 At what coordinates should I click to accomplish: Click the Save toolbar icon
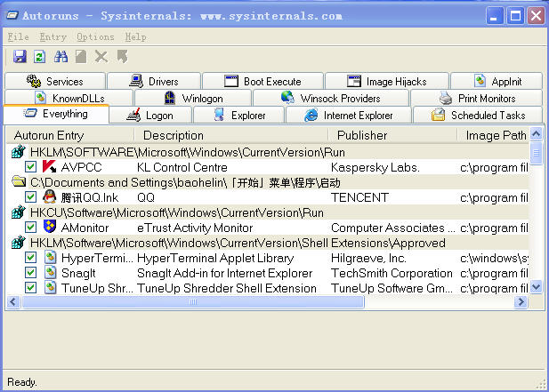[20, 56]
